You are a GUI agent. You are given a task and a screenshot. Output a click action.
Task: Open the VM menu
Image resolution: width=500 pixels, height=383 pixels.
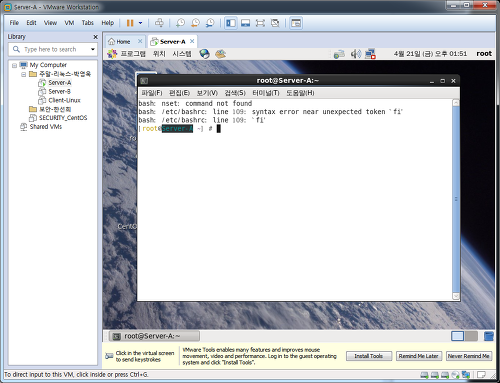[x=69, y=23]
